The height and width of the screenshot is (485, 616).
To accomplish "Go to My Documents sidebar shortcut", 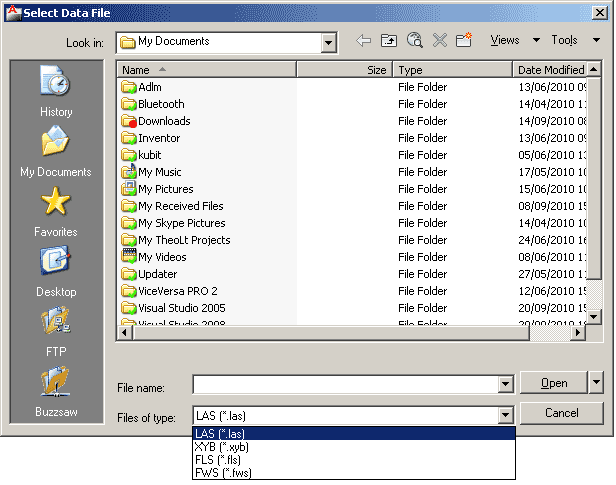I will pos(56,152).
